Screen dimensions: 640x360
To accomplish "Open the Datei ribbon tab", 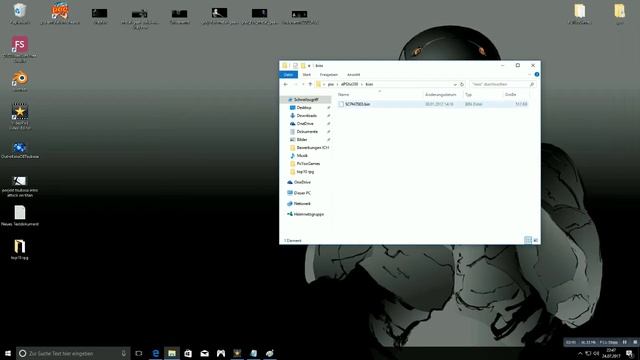I will tap(289, 75).
